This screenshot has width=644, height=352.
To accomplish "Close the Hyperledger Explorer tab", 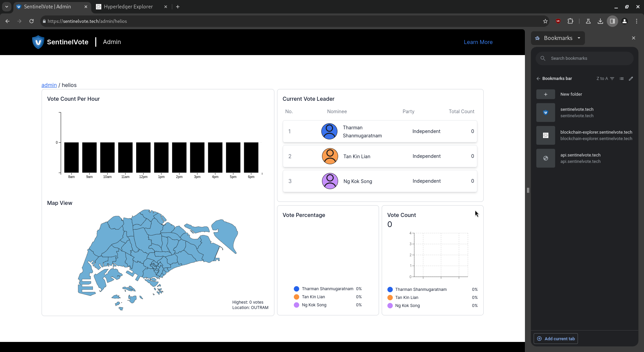I will coord(165,7).
